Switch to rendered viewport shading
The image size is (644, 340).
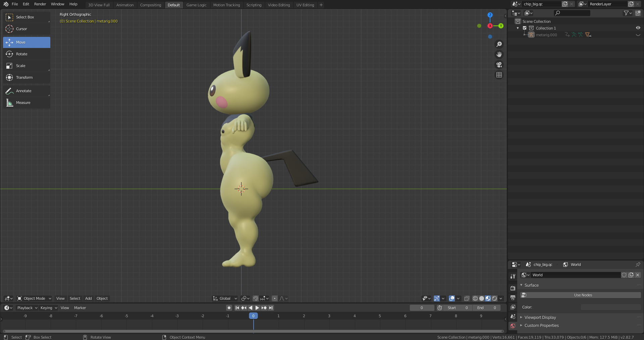click(494, 298)
